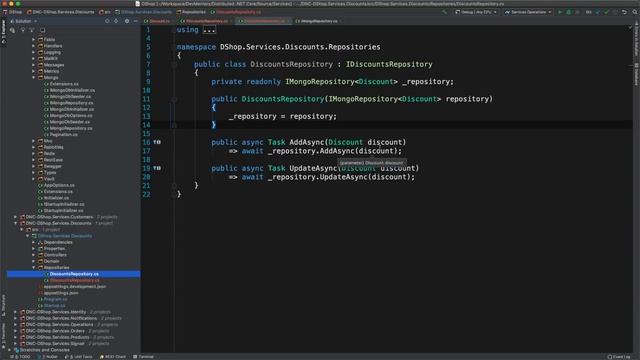Switch to the first editor tab Discount.cs

click(x=159, y=21)
